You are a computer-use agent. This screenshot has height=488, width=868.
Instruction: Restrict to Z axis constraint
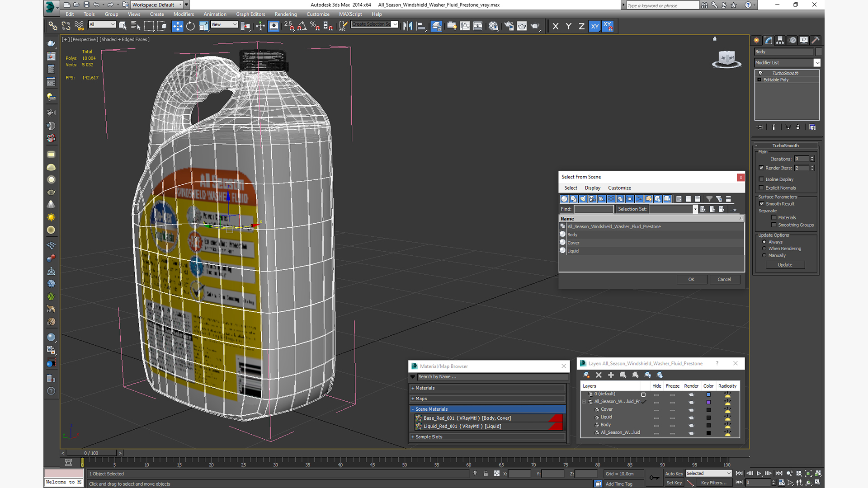581,26
